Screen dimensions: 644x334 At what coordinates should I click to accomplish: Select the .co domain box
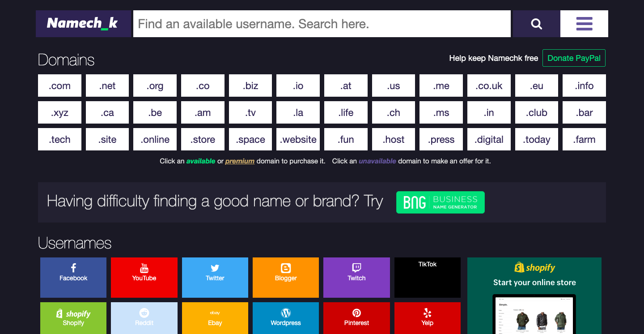[x=203, y=86]
